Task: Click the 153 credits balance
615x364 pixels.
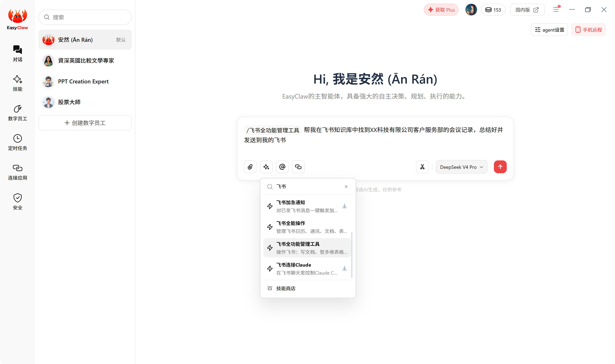Action: [493, 10]
